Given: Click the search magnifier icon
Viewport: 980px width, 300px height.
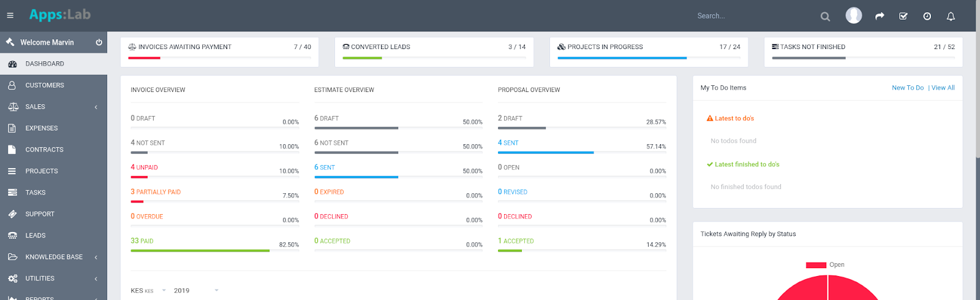Looking at the screenshot, I should click(x=825, y=17).
